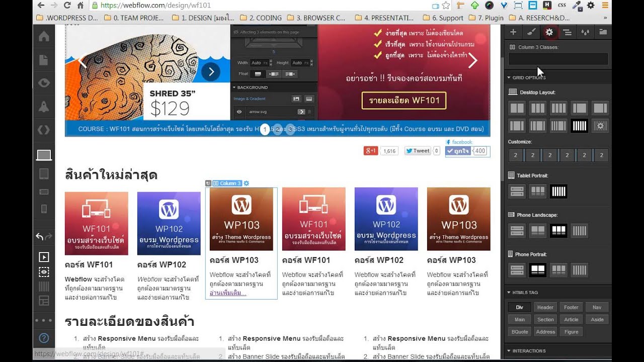Viewport: 644px width, 362px height.
Task: Show more bookmarks with the overflow chevron
Action: click(604, 18)
